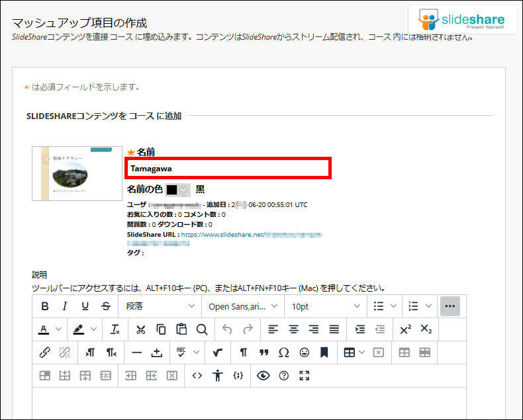The image size is (523, 420).
Task: Launch the math formula editor
Action: click(217, 353)
